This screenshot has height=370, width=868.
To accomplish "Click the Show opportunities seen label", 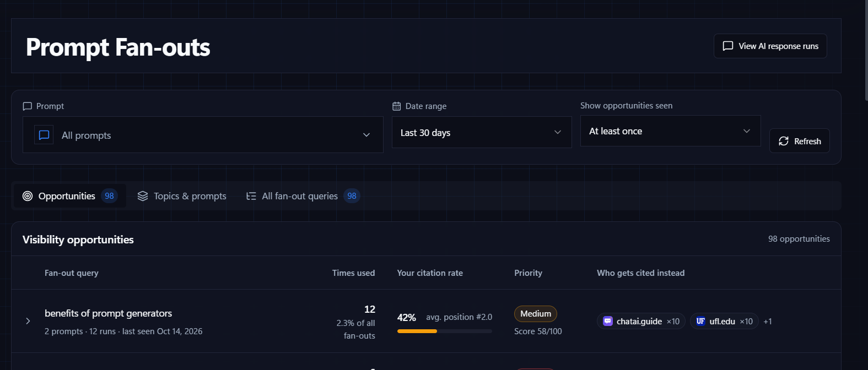I will (626, 106).
